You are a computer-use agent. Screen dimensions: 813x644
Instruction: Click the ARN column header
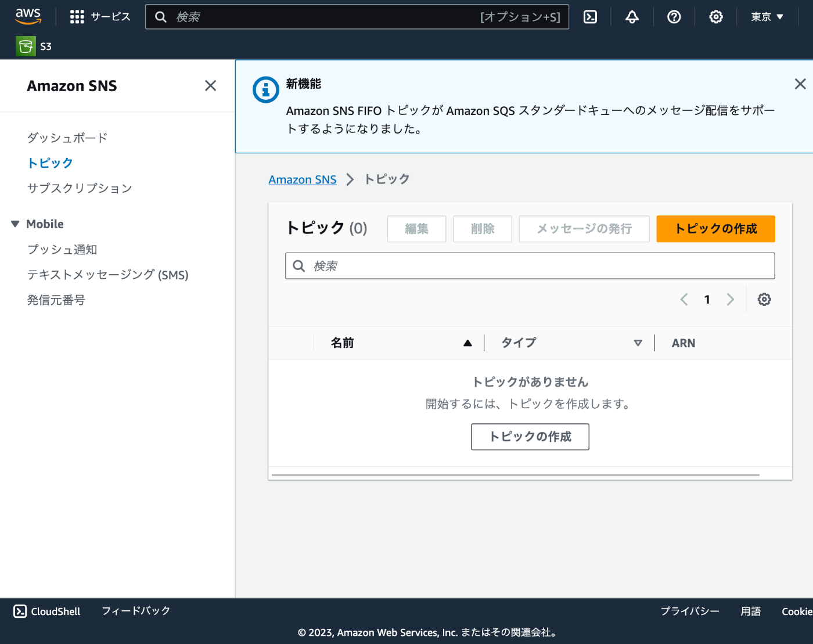[684, 343]
